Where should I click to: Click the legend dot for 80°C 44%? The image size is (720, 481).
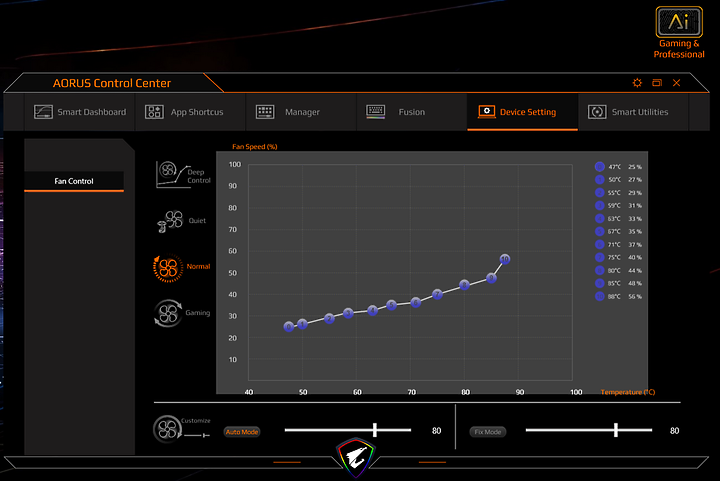point(599,270)
